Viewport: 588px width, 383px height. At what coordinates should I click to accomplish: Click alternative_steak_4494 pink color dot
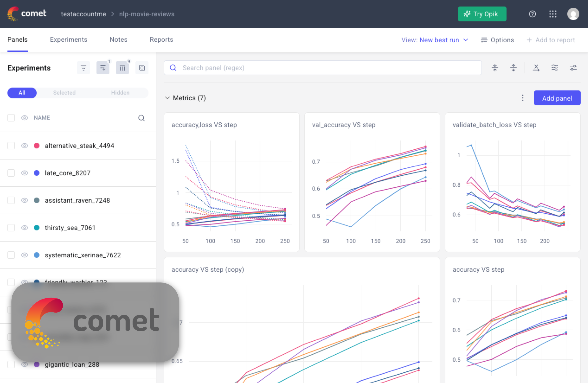coord(37,146)
